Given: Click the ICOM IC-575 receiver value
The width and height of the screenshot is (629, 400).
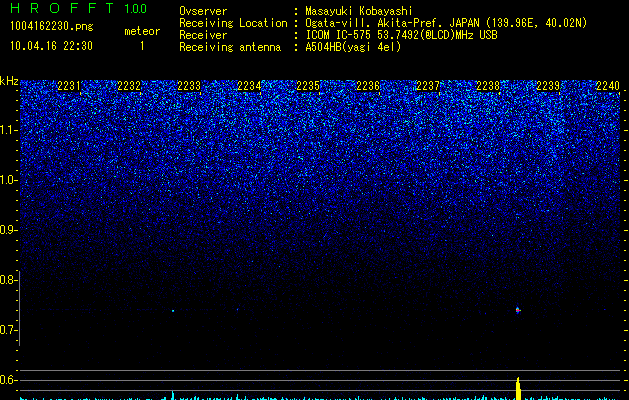Looking at the screenshot, I should tap(401, 35).
